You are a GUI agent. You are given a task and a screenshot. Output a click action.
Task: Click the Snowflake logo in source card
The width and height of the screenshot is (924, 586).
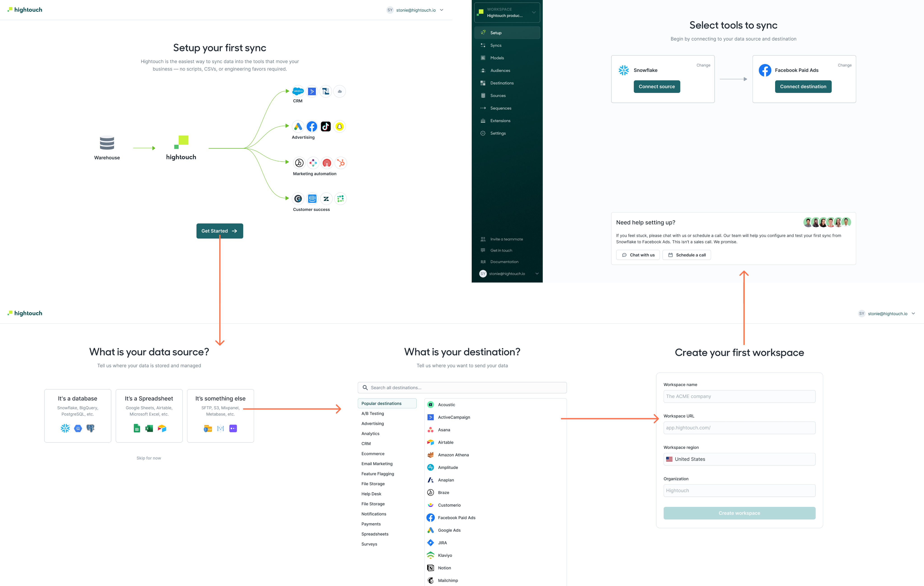[x=624, y=70]
